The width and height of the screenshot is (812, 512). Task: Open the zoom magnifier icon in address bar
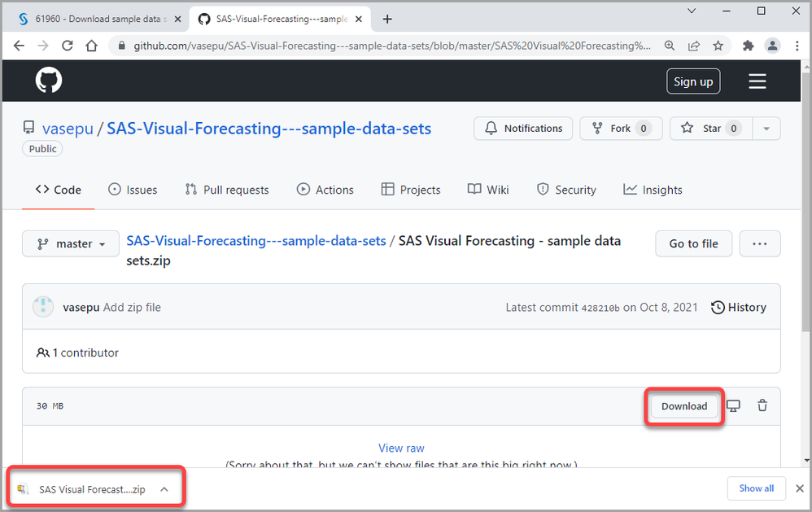[670, 46]
